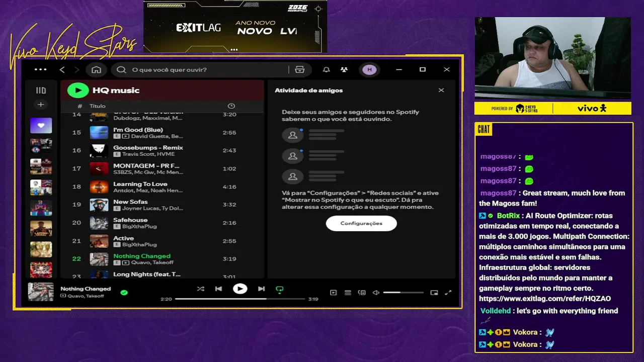Screen dimensions: 644x362
Task: Select track 'Safehouse'
Action: click(162, 223)
